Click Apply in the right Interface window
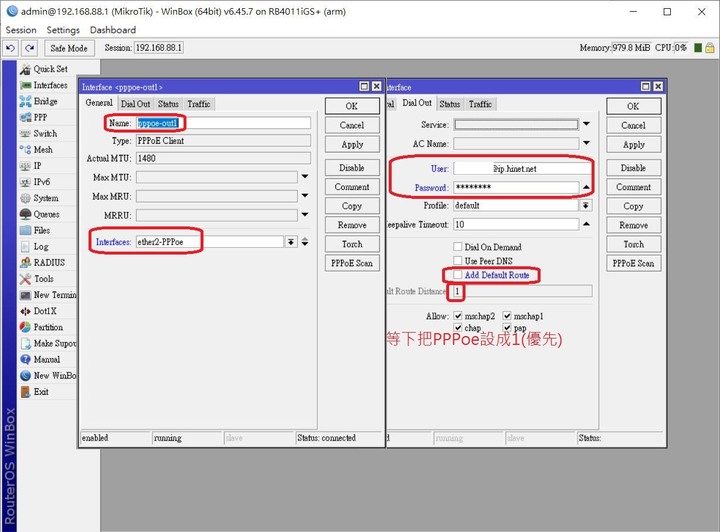The image size is (720, 532). [634, 145]
